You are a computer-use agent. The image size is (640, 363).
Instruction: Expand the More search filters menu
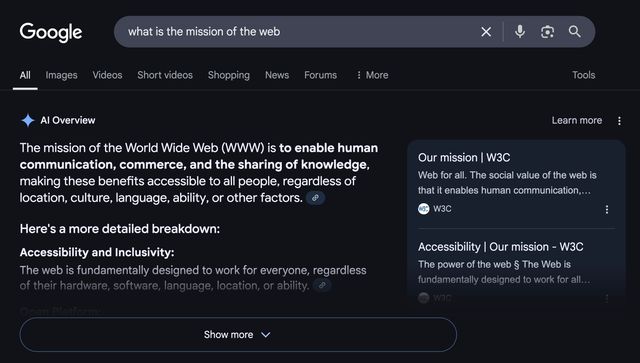click(x=372, y=75)
